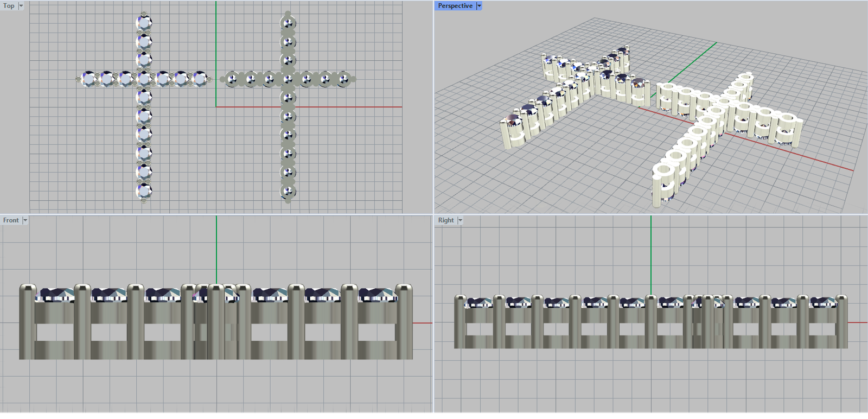
Task: Expand the Right viewport dropdown arrow
Action: click(460, 220)
